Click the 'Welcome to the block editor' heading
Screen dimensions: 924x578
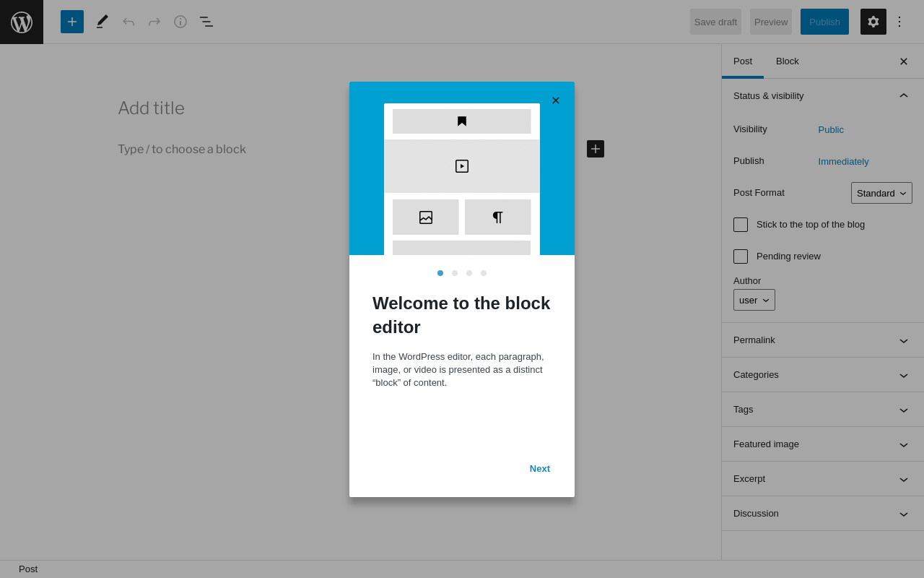[x=462, y=315]
